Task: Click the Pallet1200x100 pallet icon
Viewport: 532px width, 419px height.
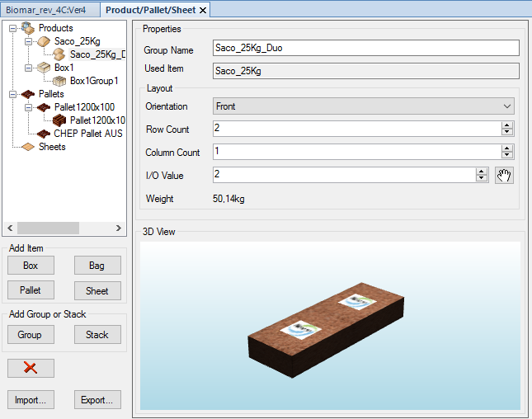Action: pos(44,107)
